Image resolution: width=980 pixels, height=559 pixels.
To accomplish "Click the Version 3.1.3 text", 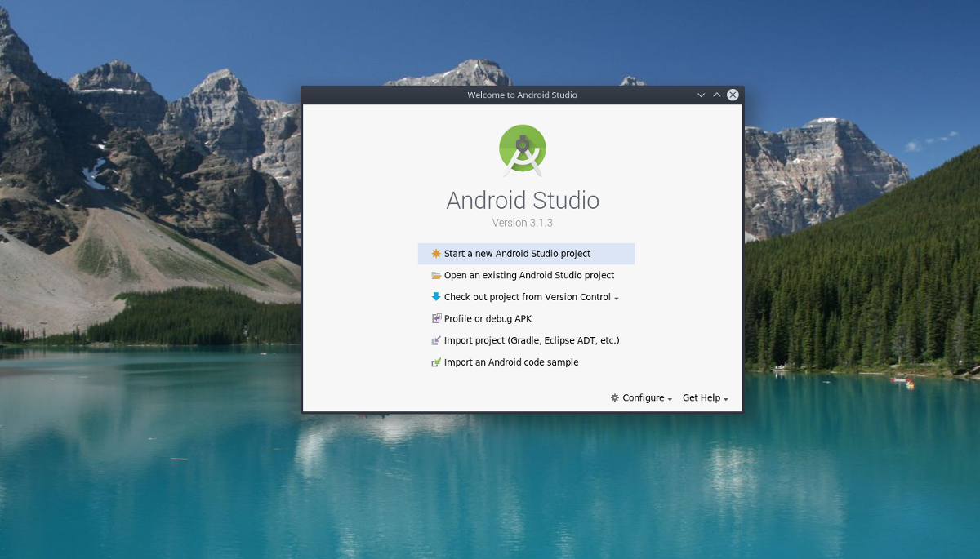I will pyautogui.click(x=523, y=223).
